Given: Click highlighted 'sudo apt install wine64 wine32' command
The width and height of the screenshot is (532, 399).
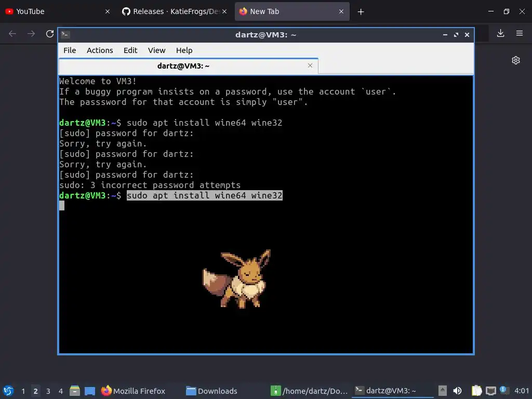Looking at the screenshot, I should (x=205, y=195).
